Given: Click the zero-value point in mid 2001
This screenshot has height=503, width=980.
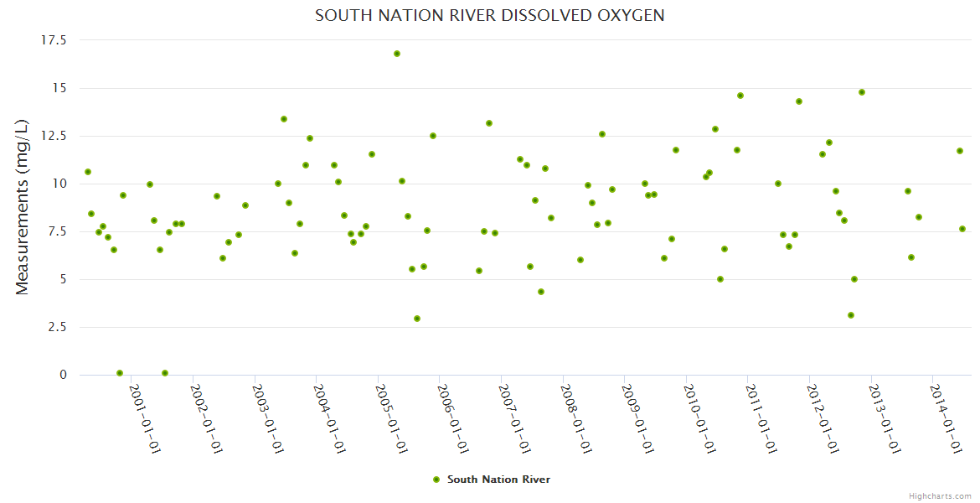Looking at the screenshot, I should point(165,373).
